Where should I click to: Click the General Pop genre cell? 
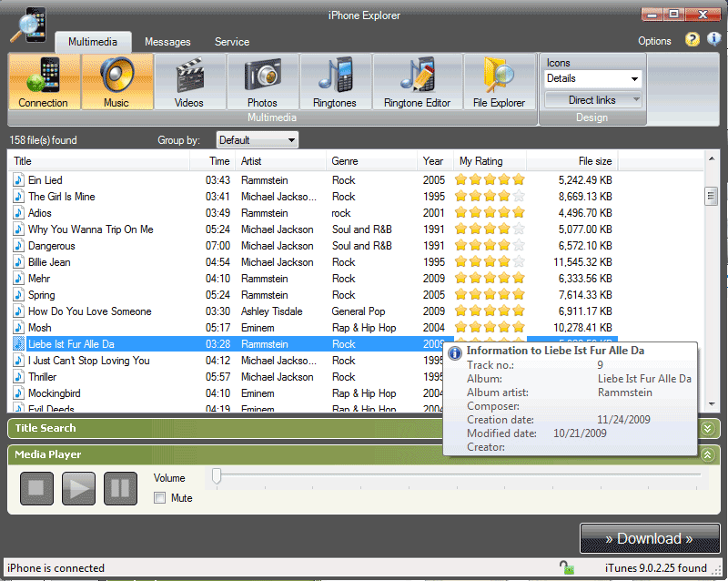point(359,311)
